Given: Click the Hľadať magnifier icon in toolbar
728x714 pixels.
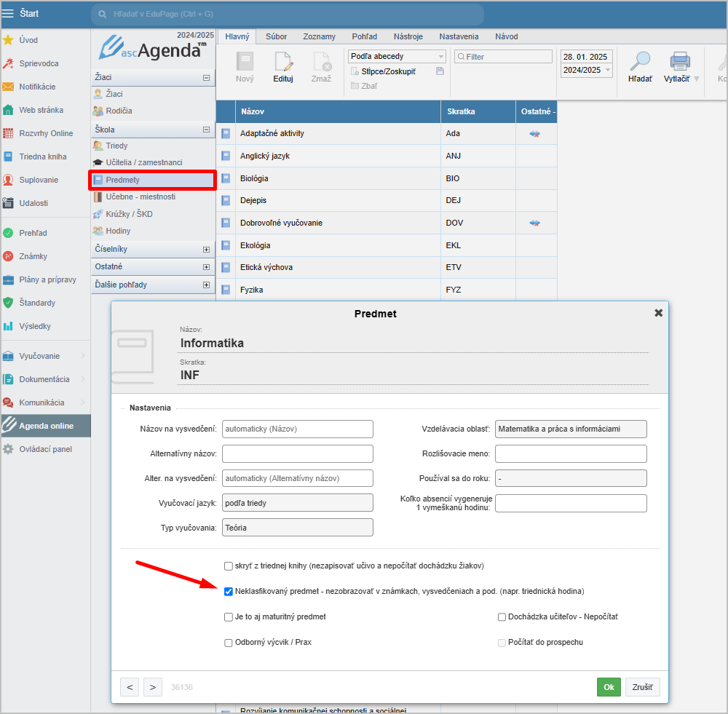Looking at the screenshot, I should (x=640, y=63).
